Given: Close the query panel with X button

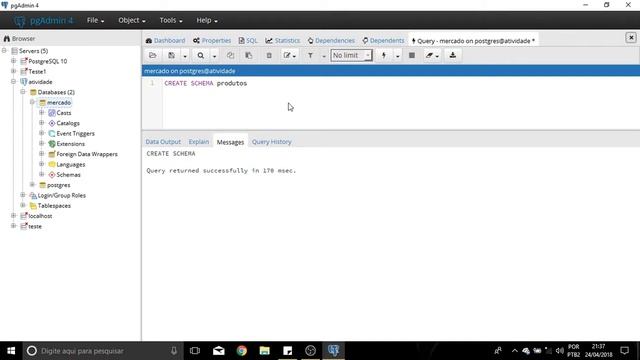Looking at the screenshot, I should tap(631, 38).
